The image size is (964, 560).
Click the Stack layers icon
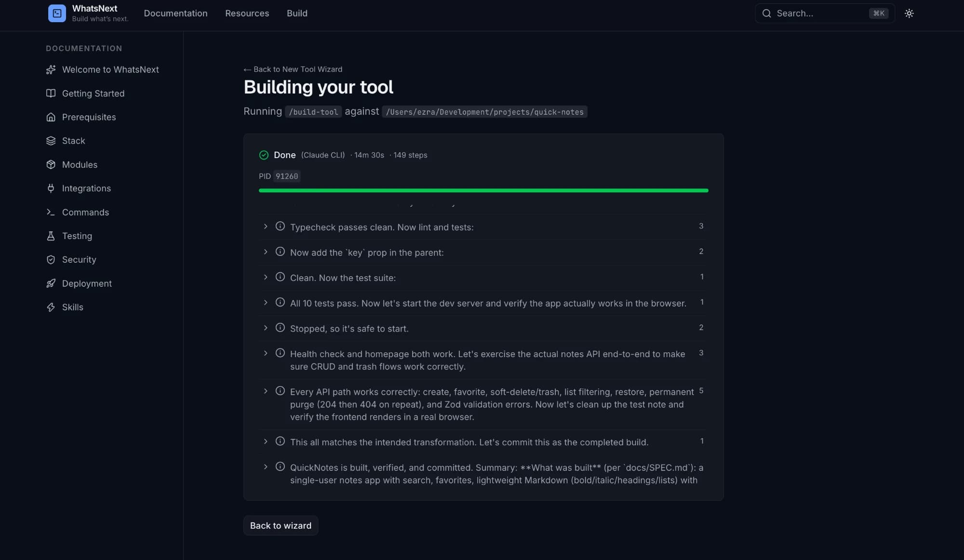(x=51, y=141)
